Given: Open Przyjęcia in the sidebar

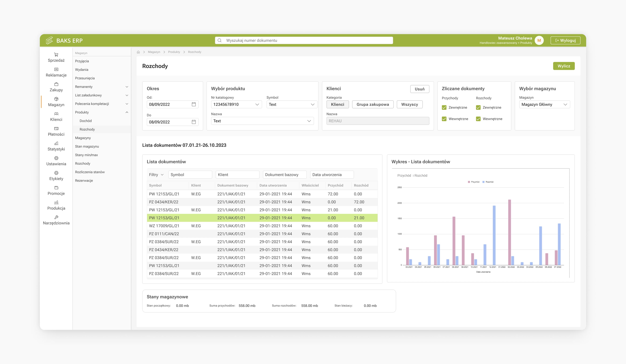Looking at the screenshot, I should pos(82,61).
